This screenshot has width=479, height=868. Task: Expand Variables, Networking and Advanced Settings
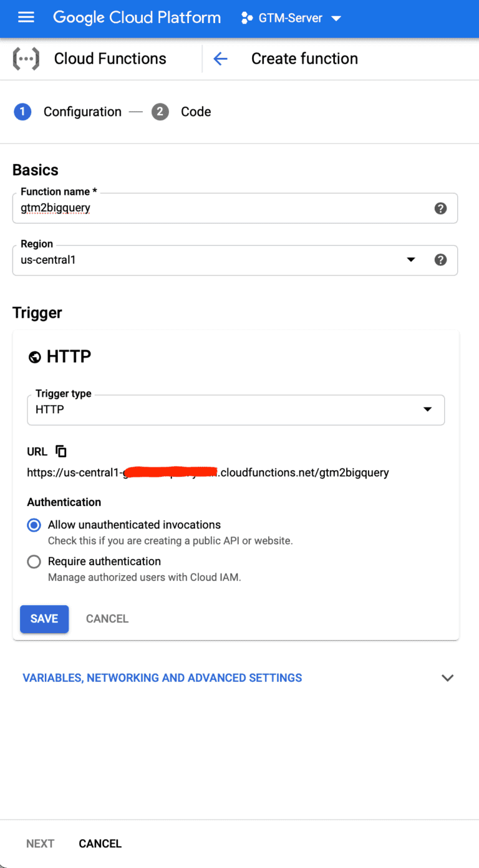[x=162, y=677]
